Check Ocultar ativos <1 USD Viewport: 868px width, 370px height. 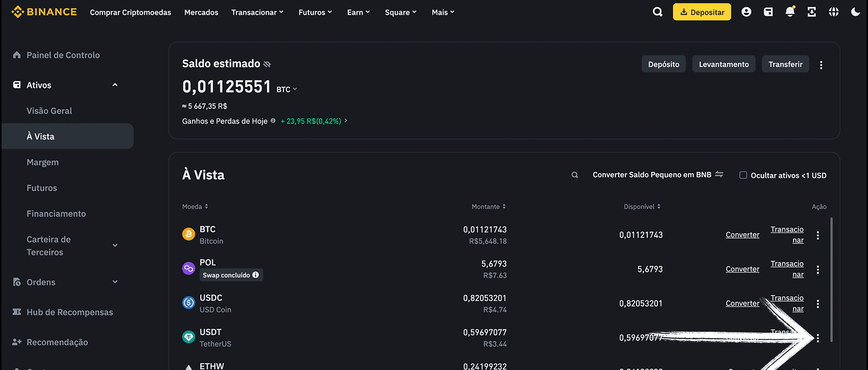(x=743, y=175)
